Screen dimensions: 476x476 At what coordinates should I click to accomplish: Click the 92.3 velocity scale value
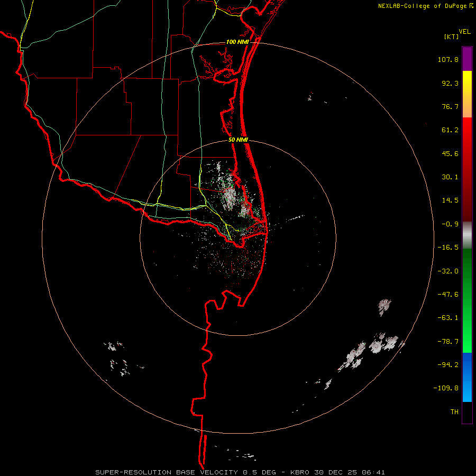coord(450,83)
